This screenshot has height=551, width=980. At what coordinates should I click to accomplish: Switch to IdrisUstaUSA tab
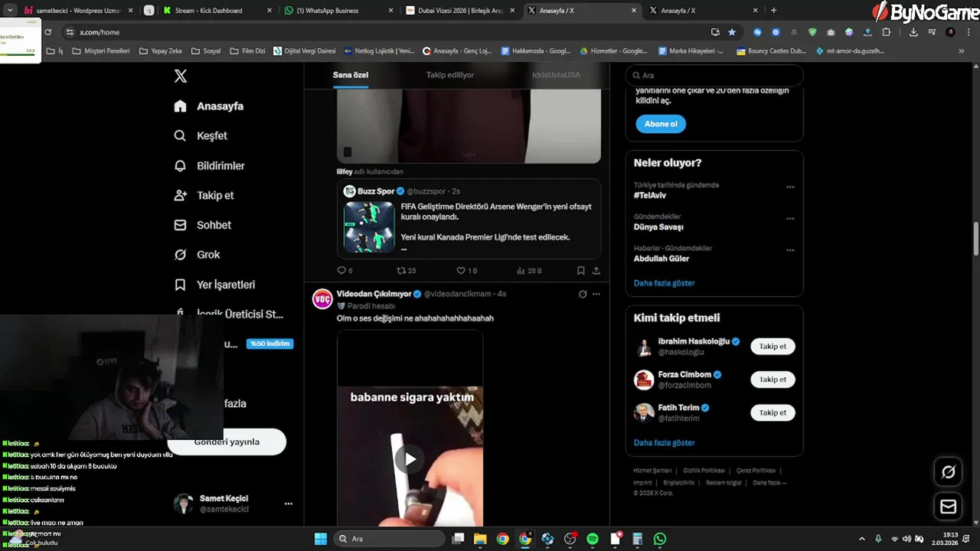click(556, 75)
